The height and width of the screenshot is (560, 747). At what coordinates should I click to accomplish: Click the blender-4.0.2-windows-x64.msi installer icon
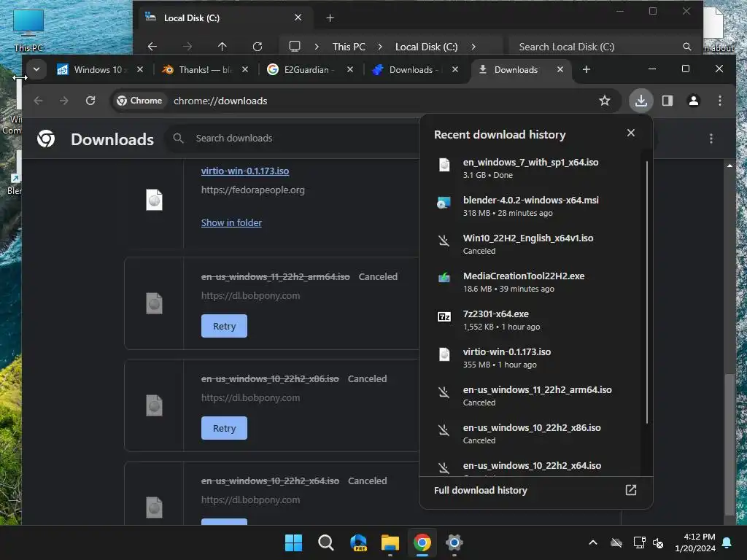(444, 203)
